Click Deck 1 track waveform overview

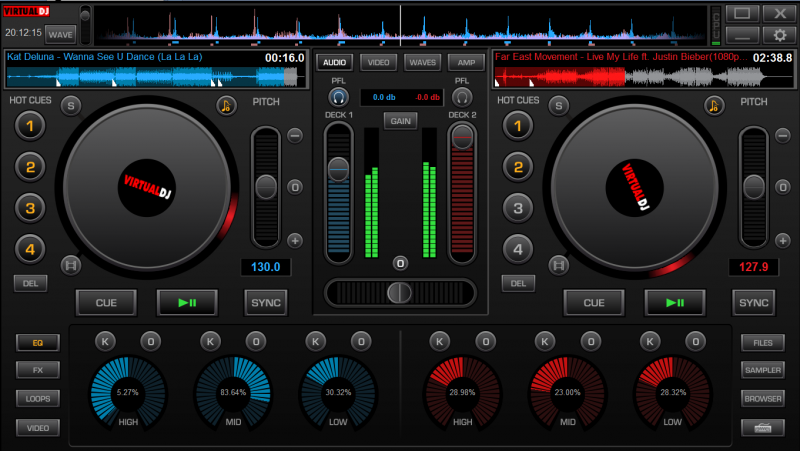pyautogui.click(x=155, y=77)
